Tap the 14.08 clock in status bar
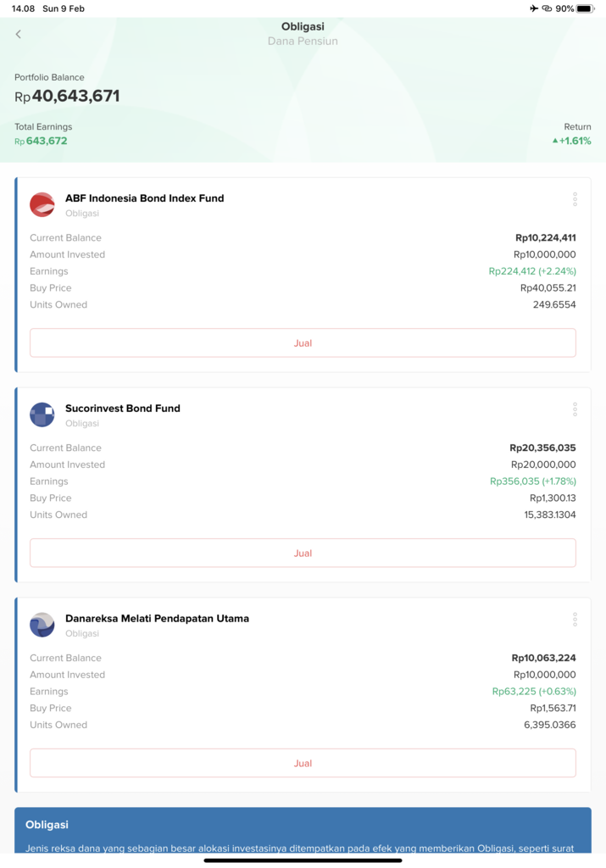The height and width of the screenshot is (868, 606). pos(23,8)
